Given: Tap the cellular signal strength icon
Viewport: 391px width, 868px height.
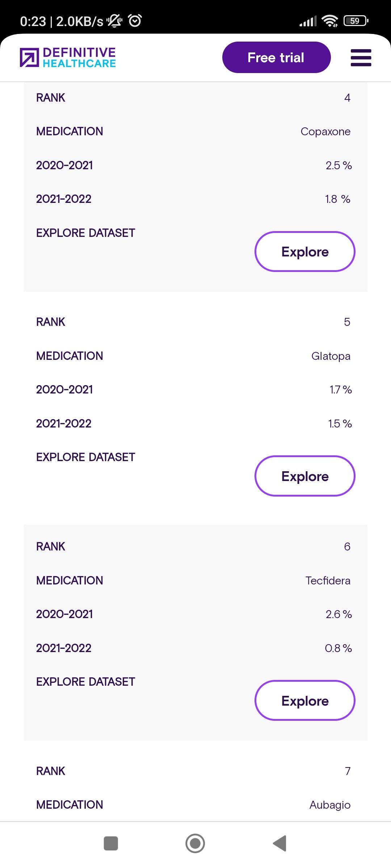Looking at the screenshot, I should [x=308, y=21].
